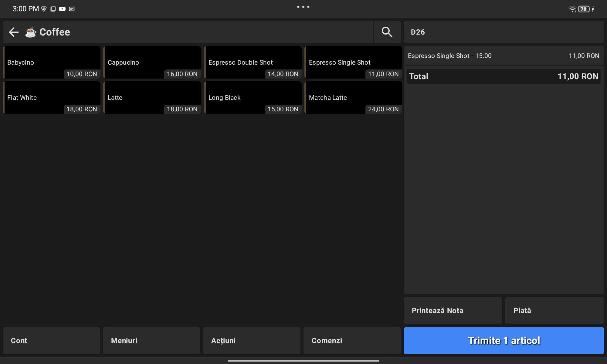Add Cappucino to the order
607x364 pixels.
[152, 62]
